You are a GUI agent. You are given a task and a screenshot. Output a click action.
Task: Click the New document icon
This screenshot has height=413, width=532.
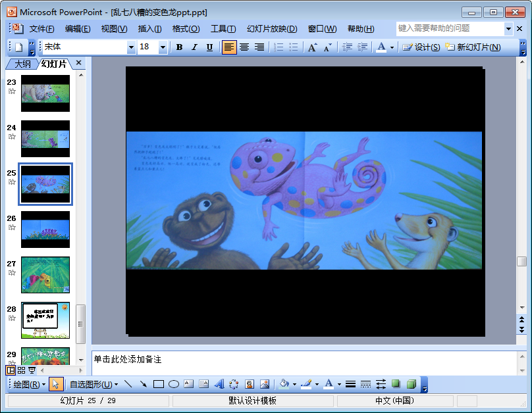pyautogui.click(x=18, y=47)
